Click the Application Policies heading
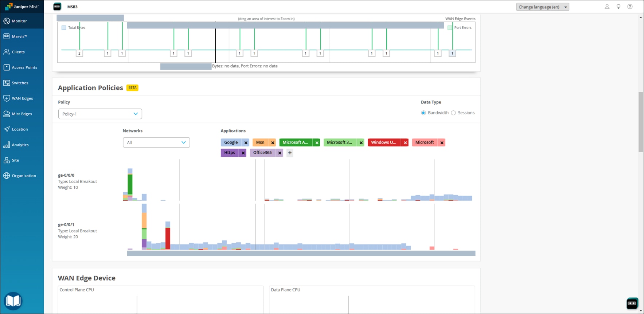Screen dimensions: 644x314 90,88
